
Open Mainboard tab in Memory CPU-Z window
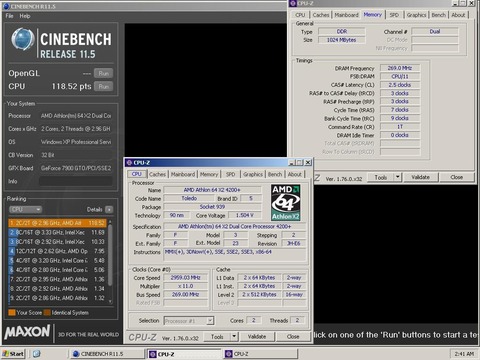pos(346,15)
